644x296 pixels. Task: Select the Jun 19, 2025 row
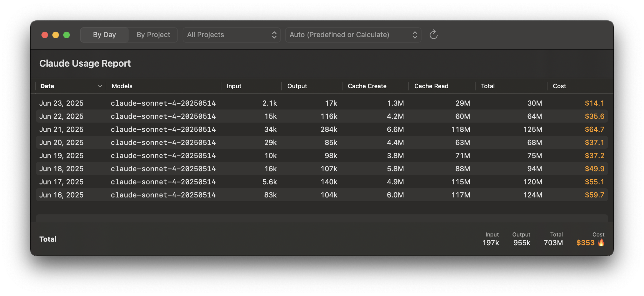(x=322, y=155)
